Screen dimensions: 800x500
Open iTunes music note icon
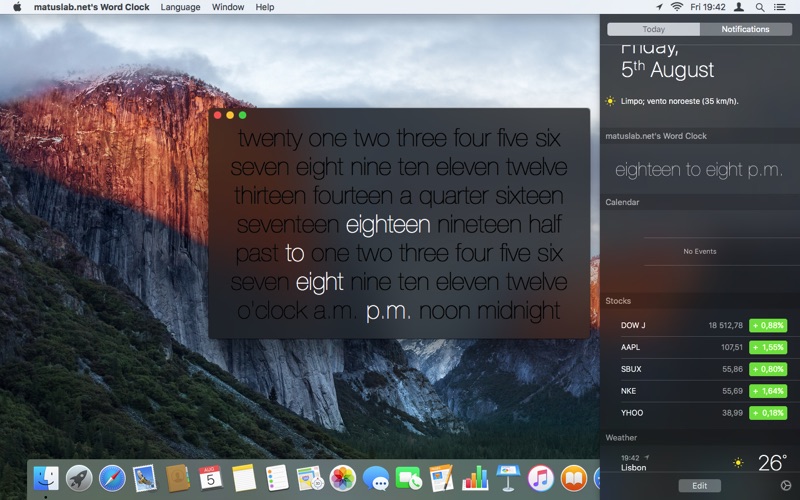click(540, 478)
